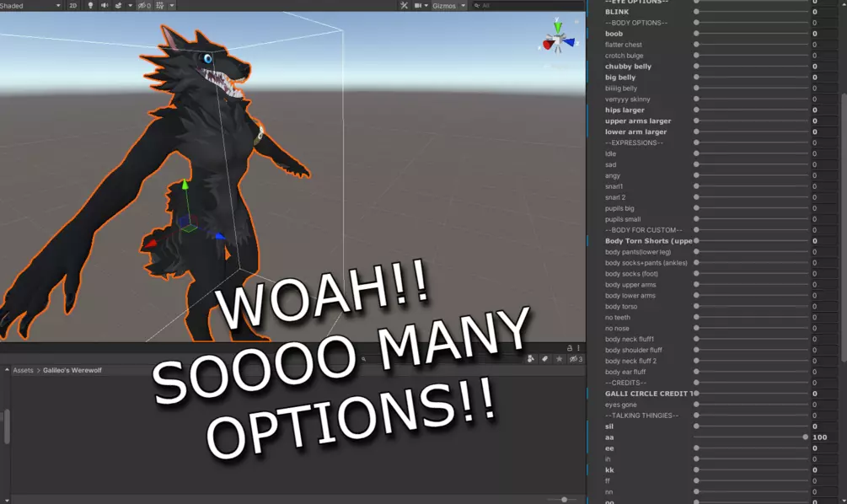Click Galileo's Werewolf breadcrumb folder
Viewport: 847px width, 504px height.
72,371
